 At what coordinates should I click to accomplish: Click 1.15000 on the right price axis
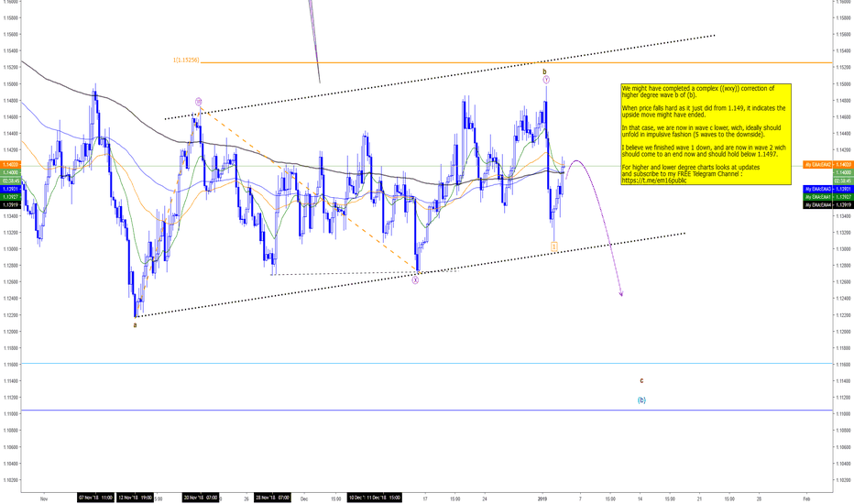(x=843, y=84)
